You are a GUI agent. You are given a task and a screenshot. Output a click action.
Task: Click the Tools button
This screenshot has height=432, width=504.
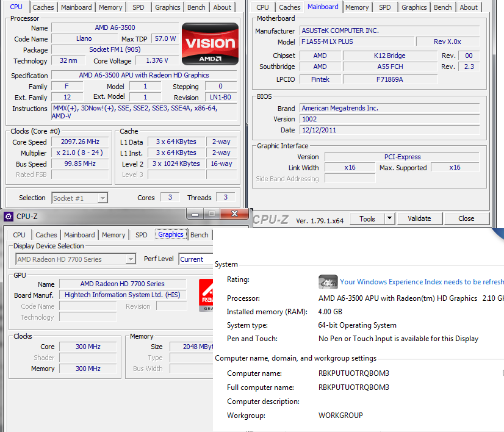pos(367,218)
